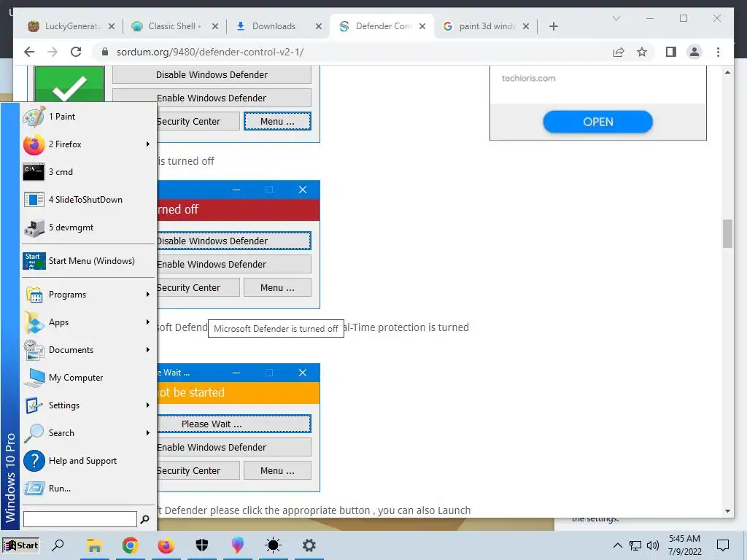The width and height of the screenshot is (747, 560).
Task: Open Firefox from the taskbar
Action: click(x=166, y=545)
